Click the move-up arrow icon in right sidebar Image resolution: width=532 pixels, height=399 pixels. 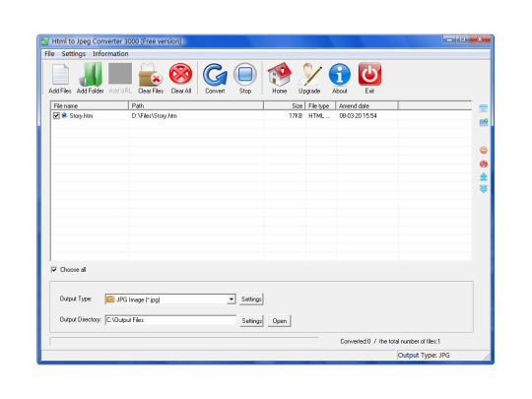tap(484, 176)
